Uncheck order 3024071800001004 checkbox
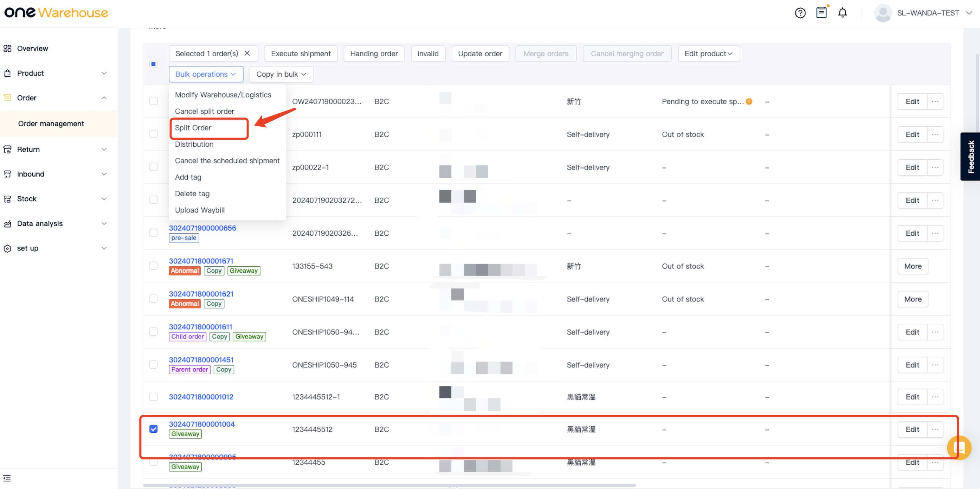This screenshot has width=980, height=489. (x=153, y=429)
